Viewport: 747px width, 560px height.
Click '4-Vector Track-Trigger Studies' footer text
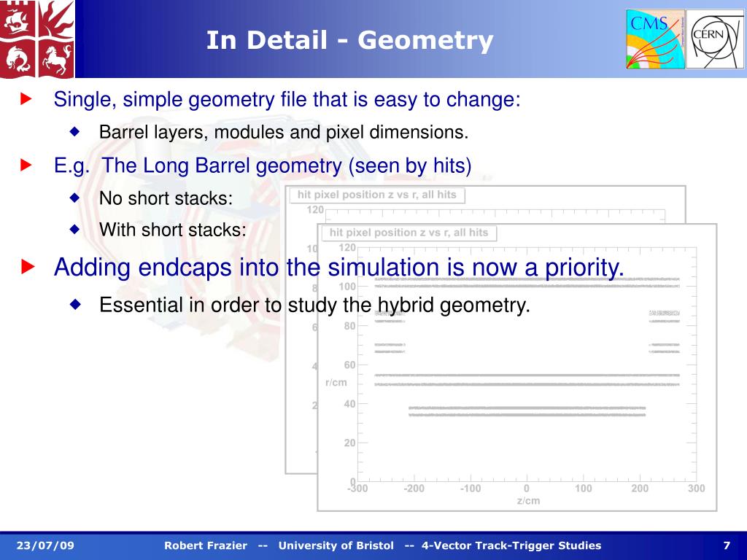(511, 545)
